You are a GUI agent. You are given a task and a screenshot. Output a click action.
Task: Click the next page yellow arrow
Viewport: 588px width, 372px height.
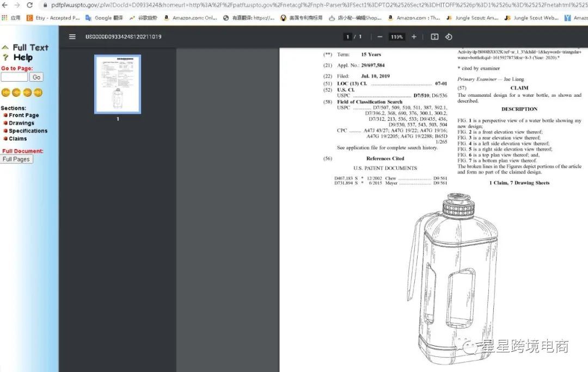point(27,92)
